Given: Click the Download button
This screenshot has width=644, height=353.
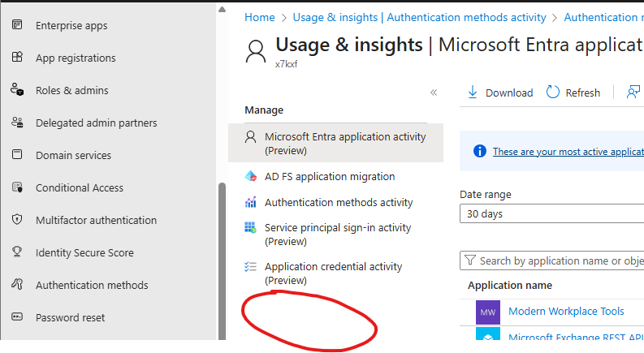Looking at the screenshot, I should pyautogui.click(x=500, y=93).
